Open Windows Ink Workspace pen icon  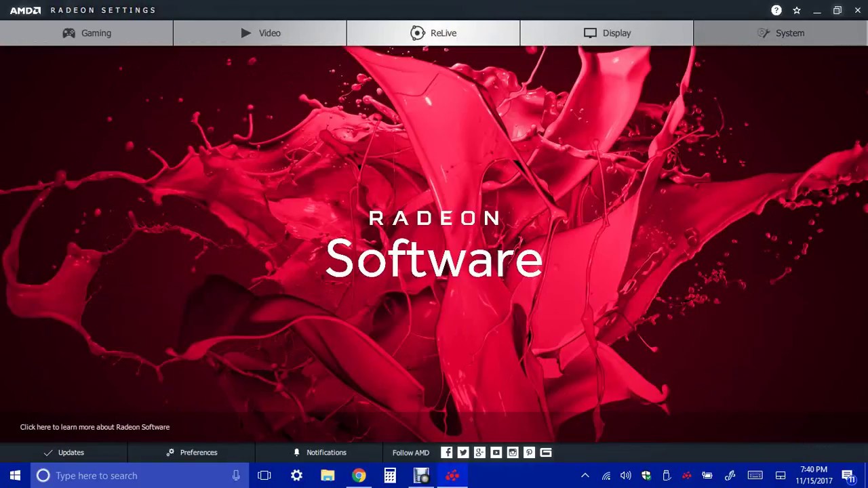click(x=730, y=475)
